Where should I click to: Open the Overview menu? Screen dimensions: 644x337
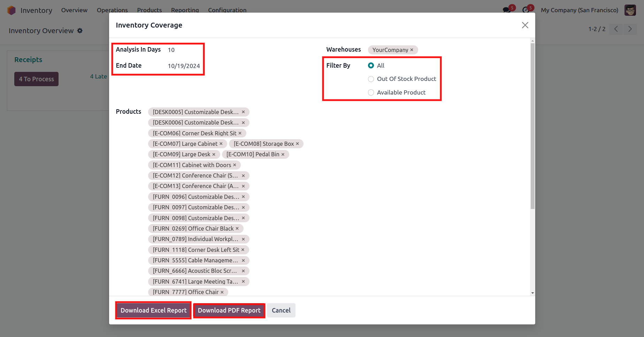[x=74, y=10]
